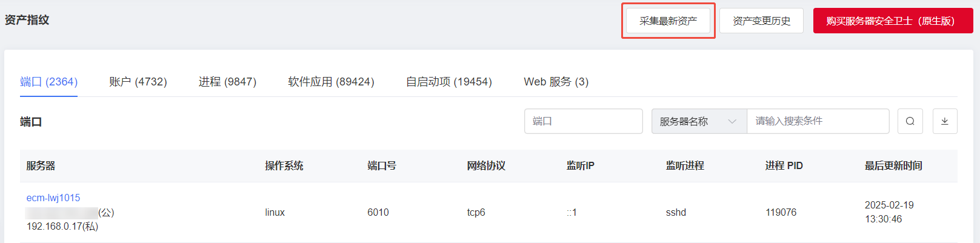Click 购买服务器安全卫士（原生版） button
Viewport: 980px width, 243px height.
[893, 21]
